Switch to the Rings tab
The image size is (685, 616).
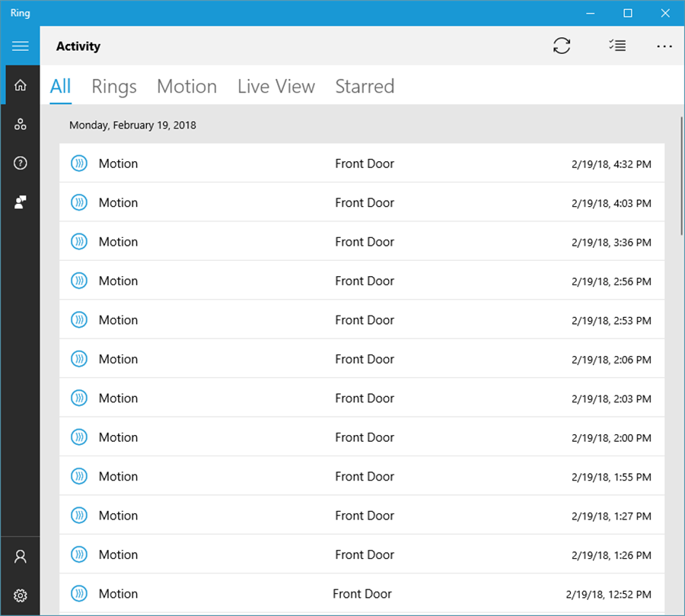114,87
